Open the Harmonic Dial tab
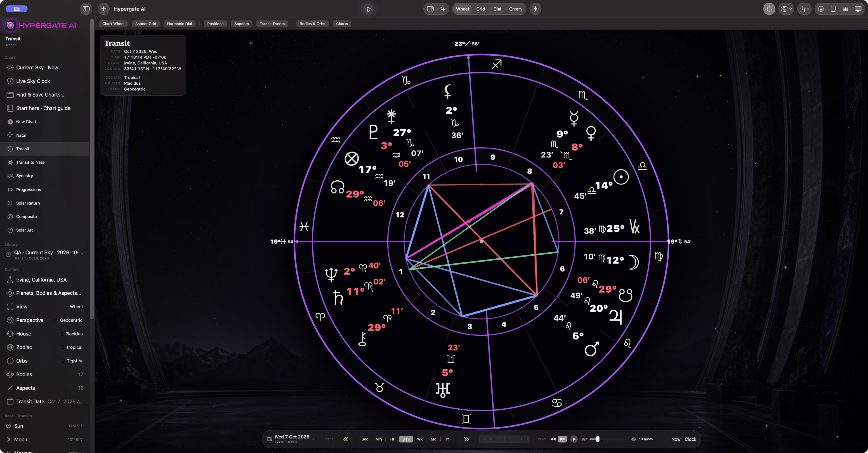 pyautogui.click(x=179, y=24)
